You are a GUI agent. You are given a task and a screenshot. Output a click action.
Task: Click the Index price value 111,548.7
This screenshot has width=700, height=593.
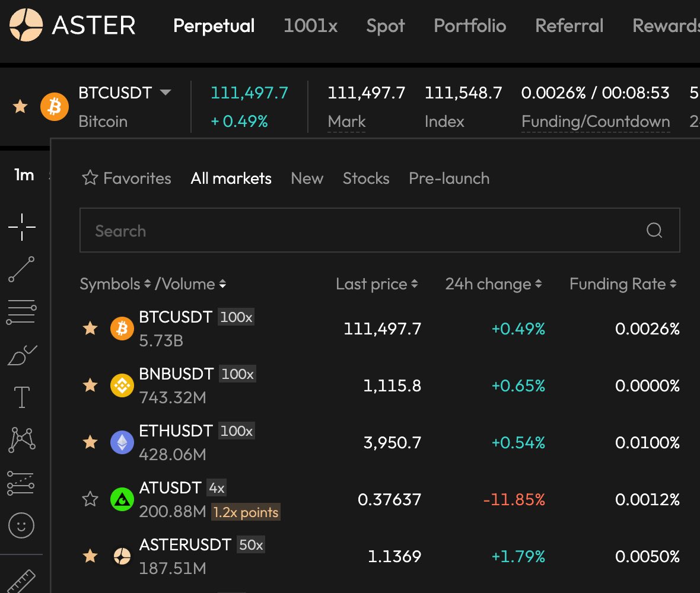point(463,93)
